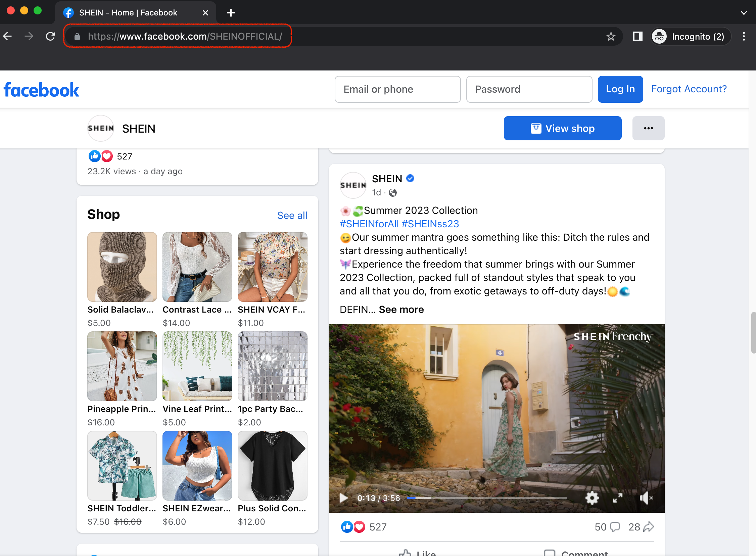This screenshot has height=556, width=756.
Task: Click the like reaction icon under the video
Action: click(x=347, y=527)
